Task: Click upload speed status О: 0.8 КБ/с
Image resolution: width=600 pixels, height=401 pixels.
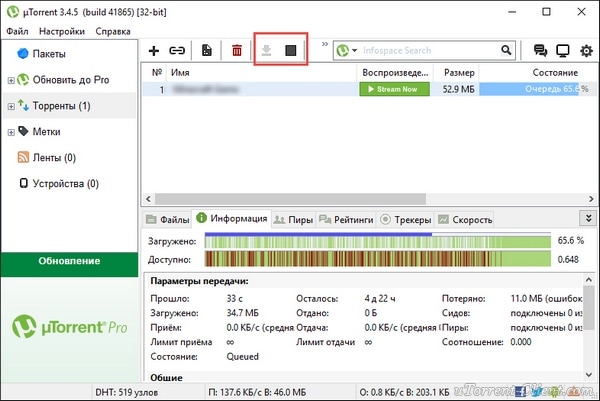Action: coord(404,392)
